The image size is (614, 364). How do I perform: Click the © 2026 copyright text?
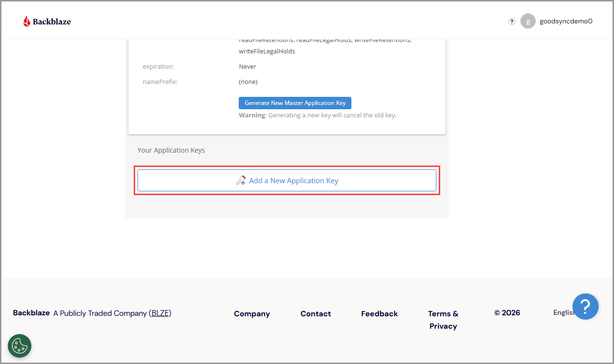(x=507, y=313)
